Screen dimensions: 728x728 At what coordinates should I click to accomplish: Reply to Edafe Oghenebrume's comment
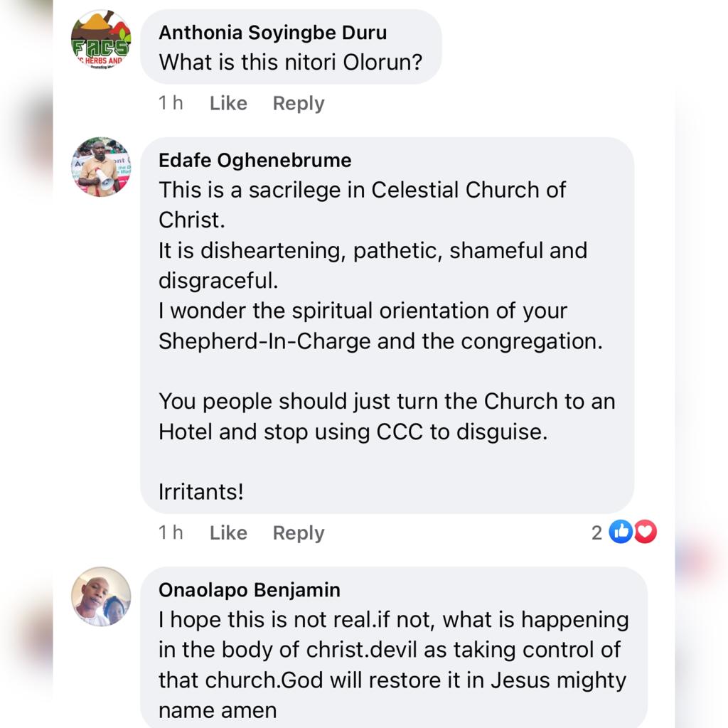(x=299, y=532)
